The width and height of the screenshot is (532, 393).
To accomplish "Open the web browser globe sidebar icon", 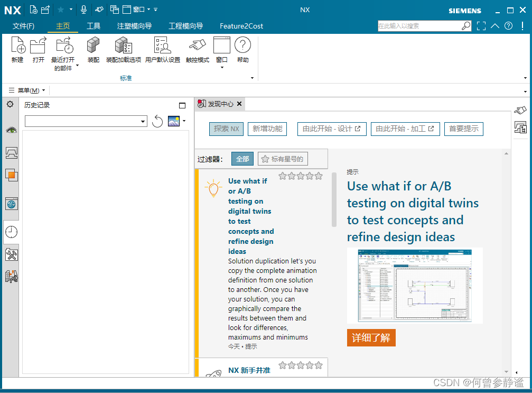I will 11,204.
